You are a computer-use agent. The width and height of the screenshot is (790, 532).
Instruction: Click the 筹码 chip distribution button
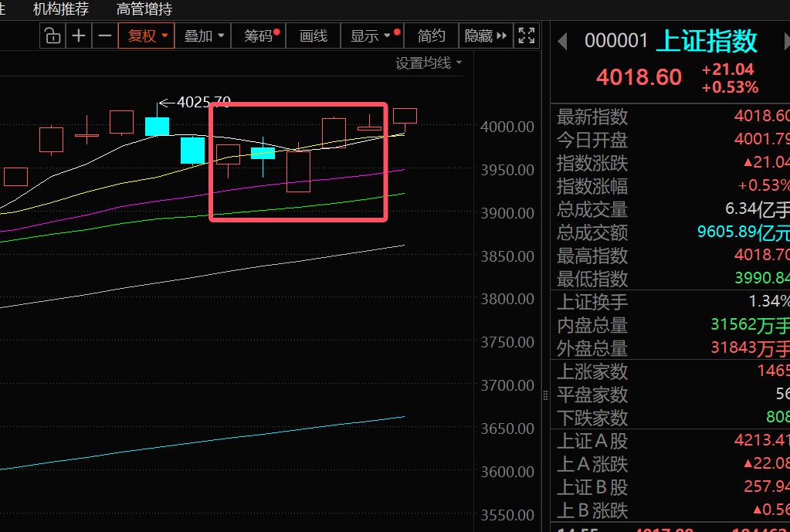[x=260, y=36]
